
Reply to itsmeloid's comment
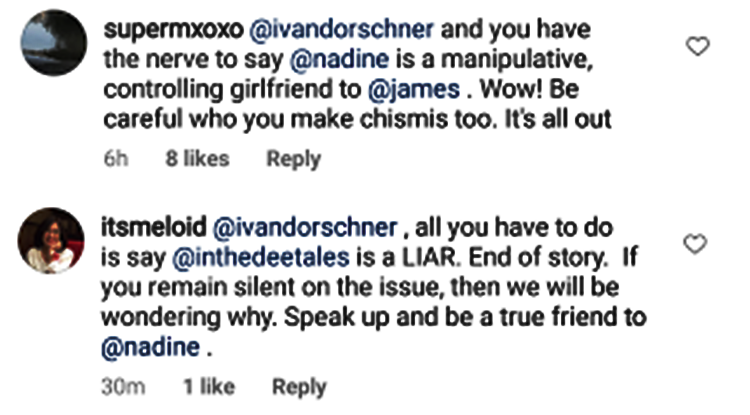click(x=299, y=387)
